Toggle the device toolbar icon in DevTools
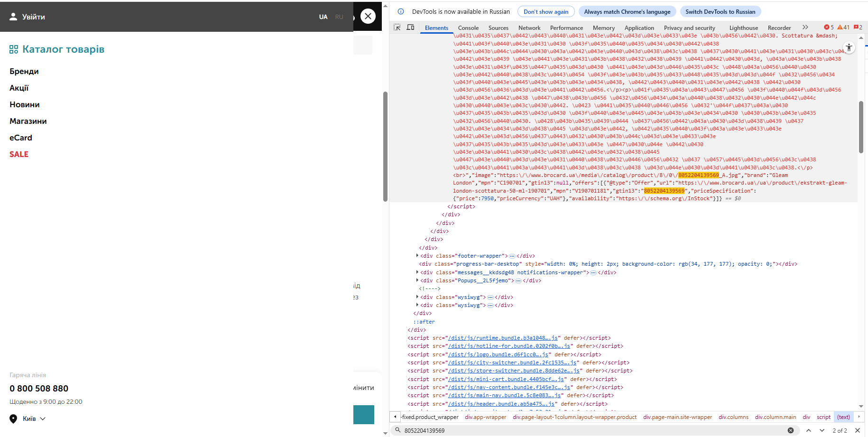Image resolution: width=868 pixels, height=437 pixels. (411, 28)
